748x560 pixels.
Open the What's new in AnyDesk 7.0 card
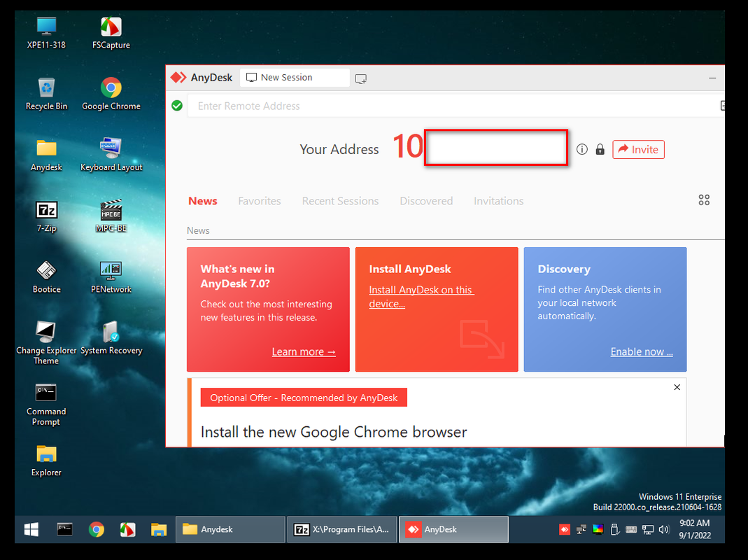[x=268, y=309]
